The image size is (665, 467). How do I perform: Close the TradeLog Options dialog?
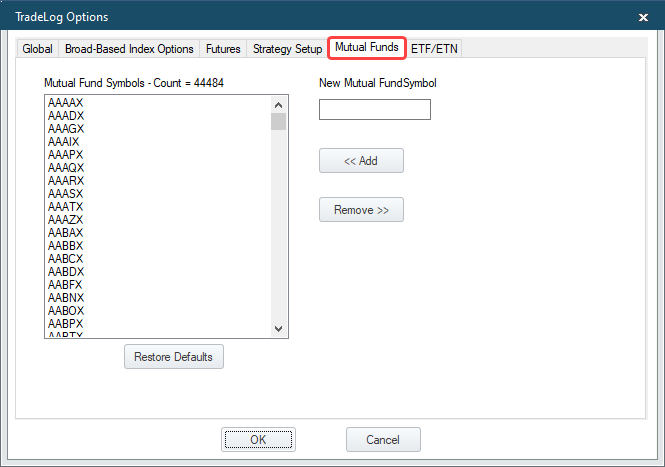[643, 17]
